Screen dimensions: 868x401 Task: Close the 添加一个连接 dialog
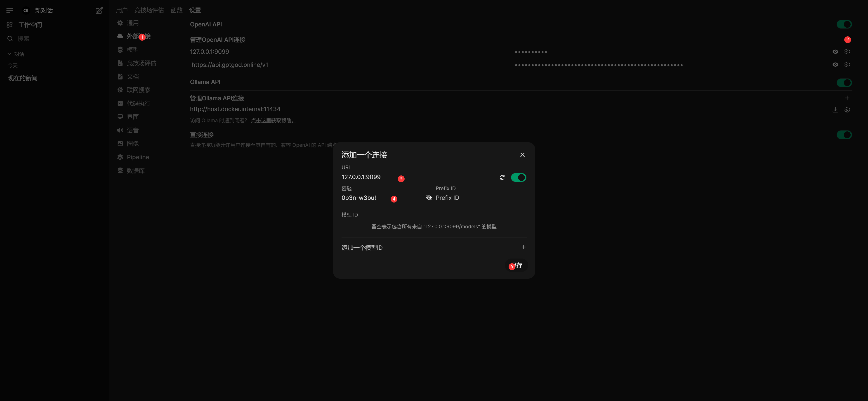click(522, 155)
